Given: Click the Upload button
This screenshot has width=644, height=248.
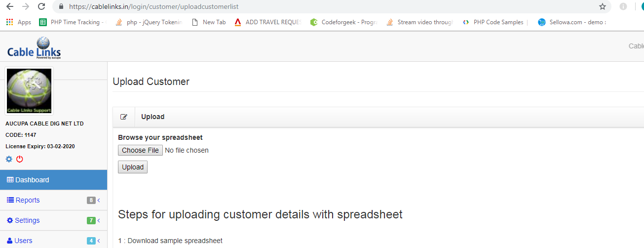Looking at the screenshot, I should click(133, 167).
